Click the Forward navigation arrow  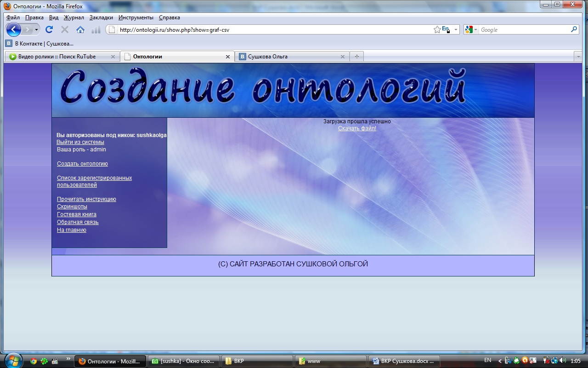pyautogui.click(x=28, y=30)
